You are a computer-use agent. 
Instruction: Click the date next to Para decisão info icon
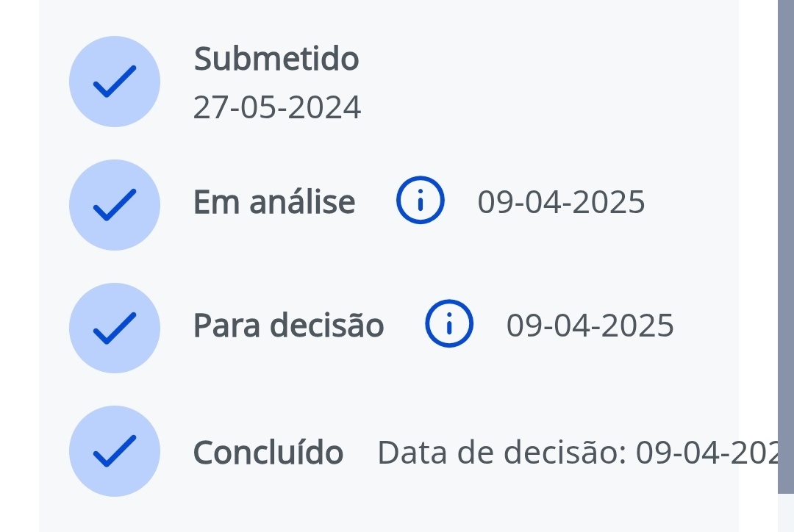pyautogui.click(x=590, y=326)
